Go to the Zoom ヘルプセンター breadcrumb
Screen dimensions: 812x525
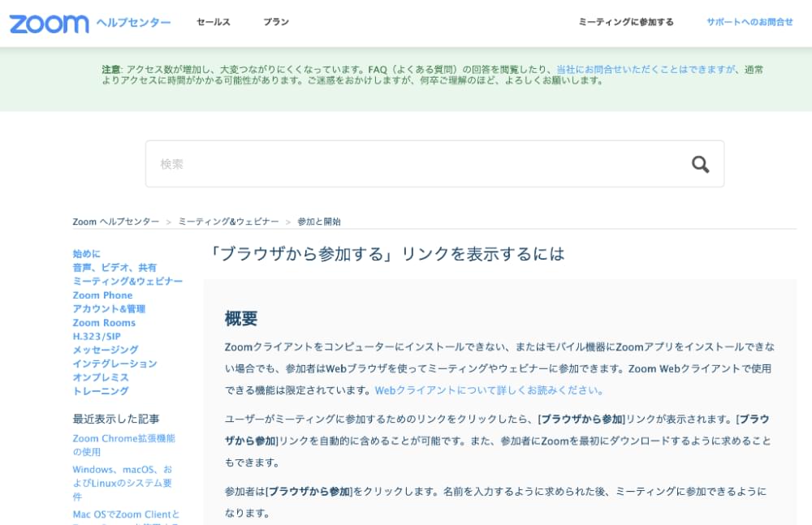[116, 222]
